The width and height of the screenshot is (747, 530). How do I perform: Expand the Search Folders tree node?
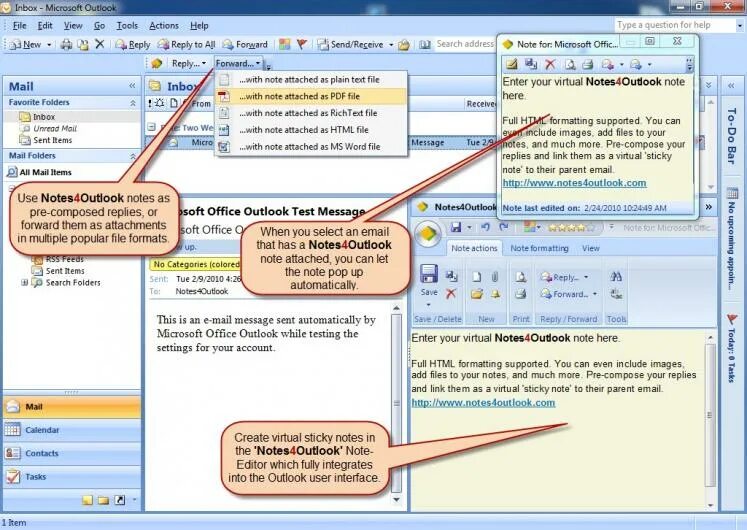click(24, 282)
